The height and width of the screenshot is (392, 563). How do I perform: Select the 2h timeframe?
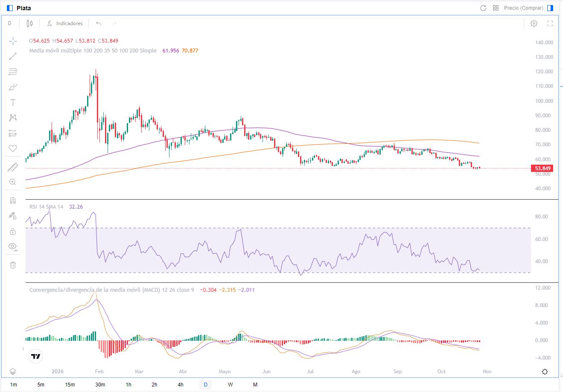coord(155,385)
